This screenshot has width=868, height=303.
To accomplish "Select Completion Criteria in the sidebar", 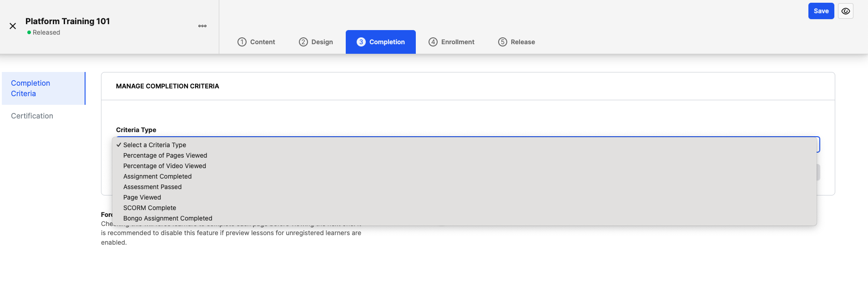I will 30,88.
